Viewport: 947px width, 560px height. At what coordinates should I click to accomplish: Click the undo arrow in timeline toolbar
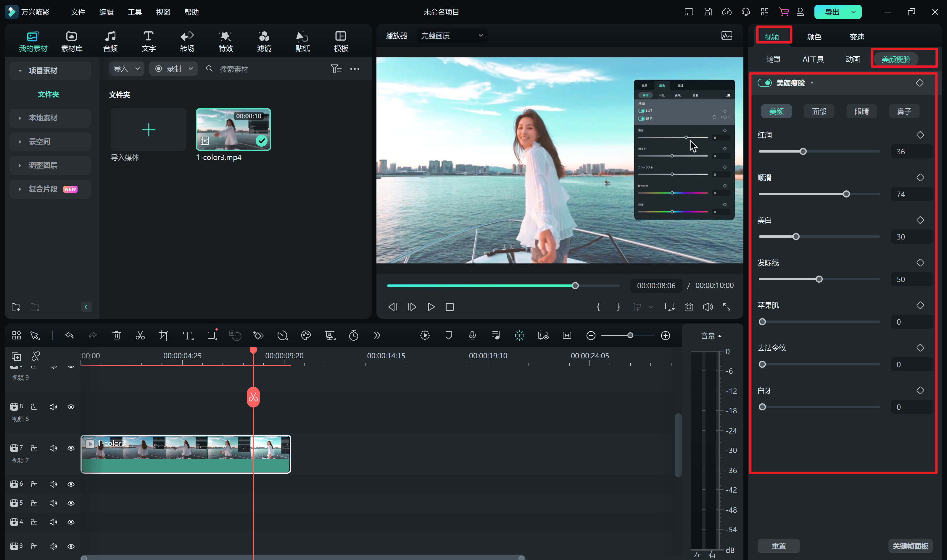[x=70, y=336]
